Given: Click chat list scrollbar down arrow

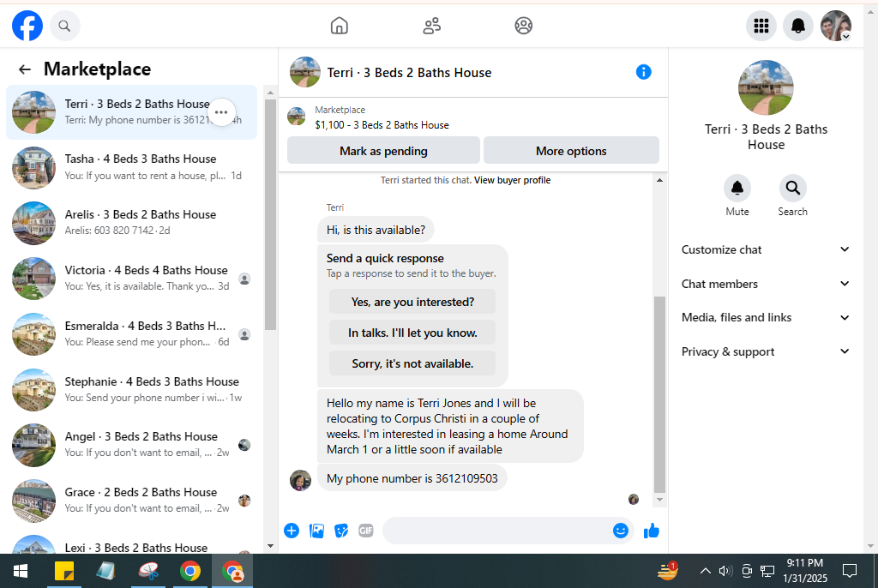Looking at the screenshot, I should pos(270,546).
